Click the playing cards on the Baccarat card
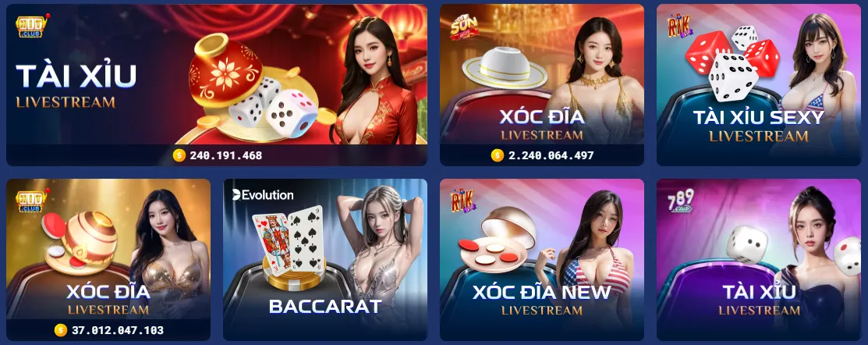 288,238
